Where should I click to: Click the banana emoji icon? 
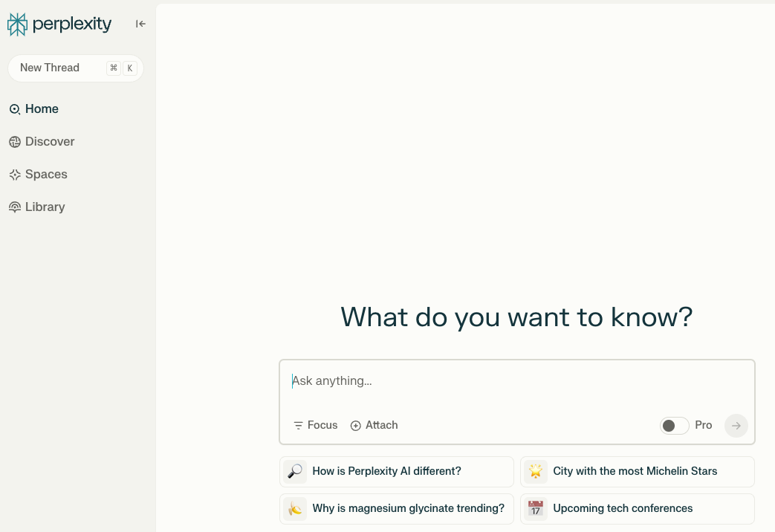[295, 509]
